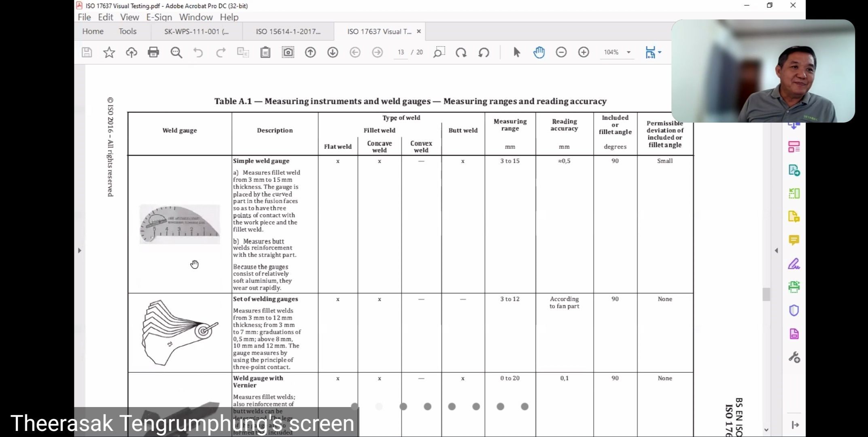Screen dimensions: 868x437
Task: Open Compare Files tool in right panel
Action: 794,193
